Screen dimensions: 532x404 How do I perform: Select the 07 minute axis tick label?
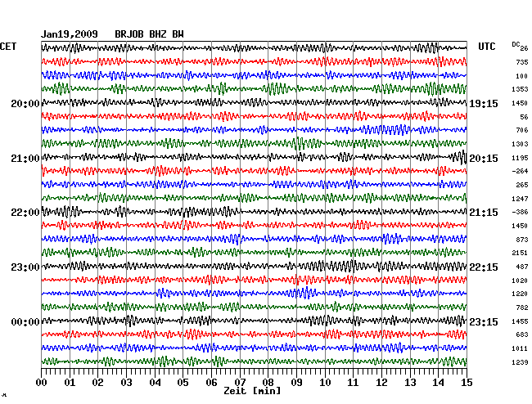[240, 383]
